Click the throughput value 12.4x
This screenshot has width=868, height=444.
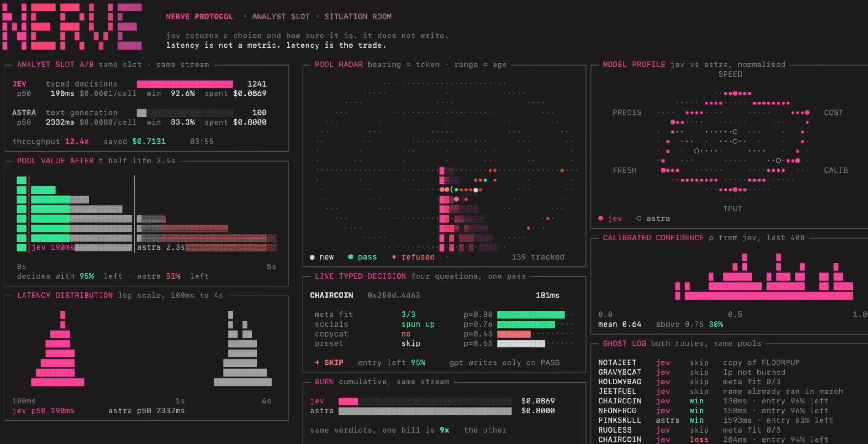click(77, 142)
